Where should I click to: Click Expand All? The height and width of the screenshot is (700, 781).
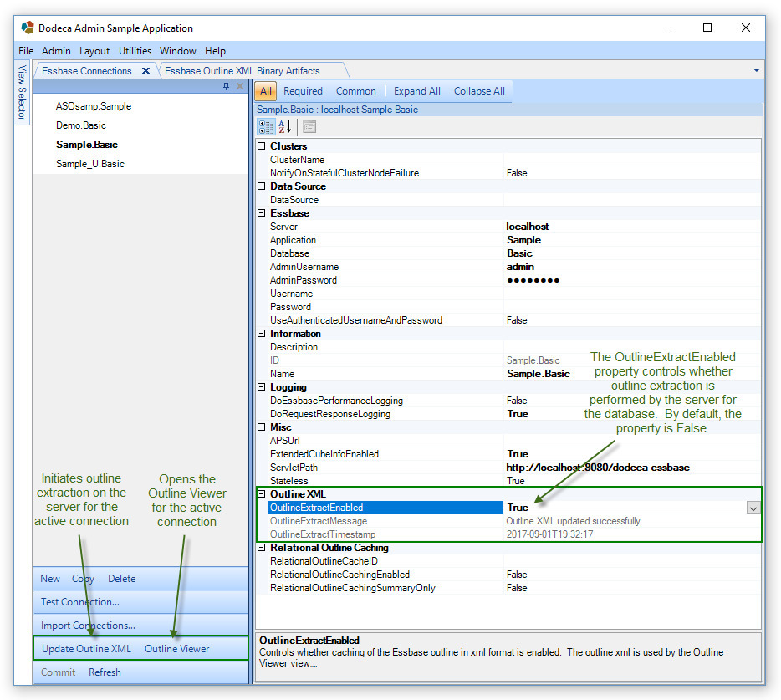[x=417, y=91]
